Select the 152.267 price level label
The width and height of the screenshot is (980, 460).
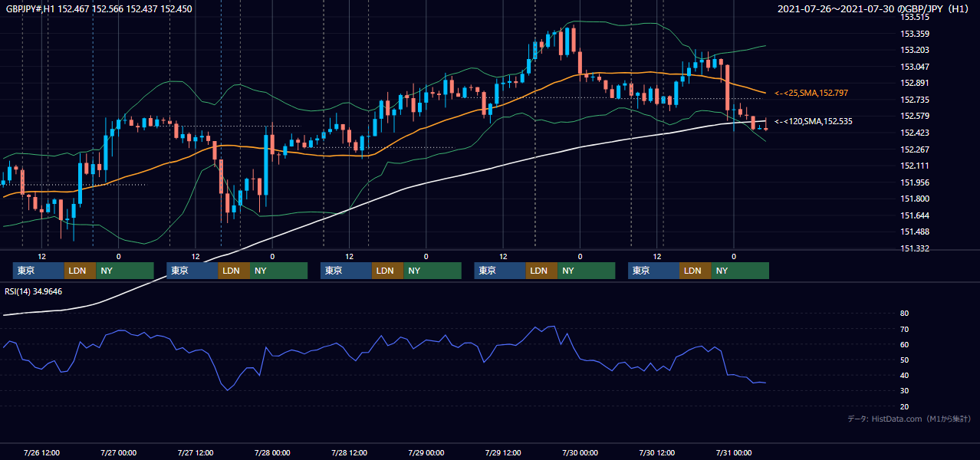click(x=915, y=149)
